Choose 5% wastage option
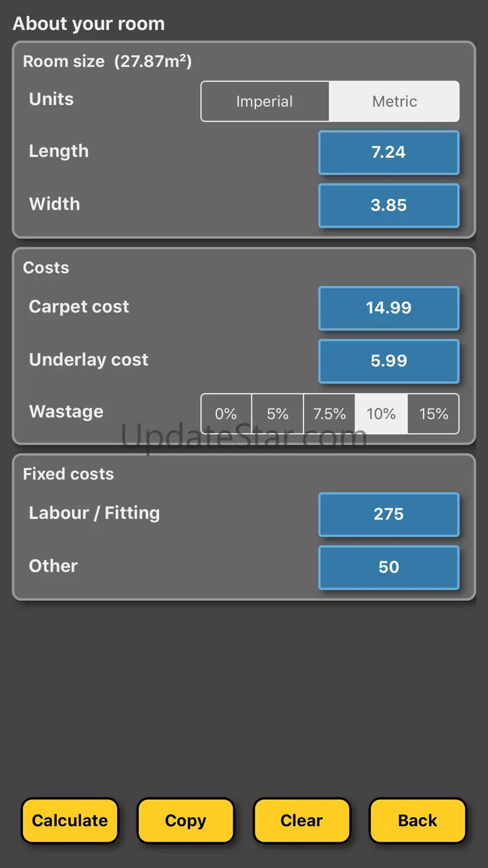488x868 pixels. (278, 414)
